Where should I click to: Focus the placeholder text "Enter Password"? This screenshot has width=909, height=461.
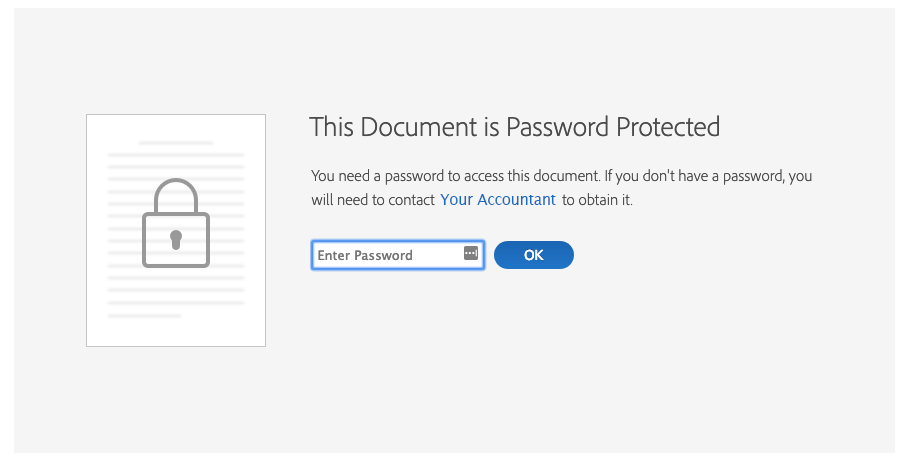point(365,255)
